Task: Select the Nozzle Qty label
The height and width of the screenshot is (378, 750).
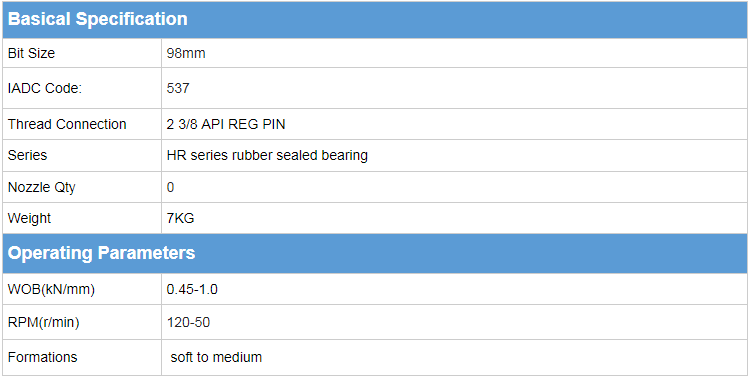Action: [42, 187]
